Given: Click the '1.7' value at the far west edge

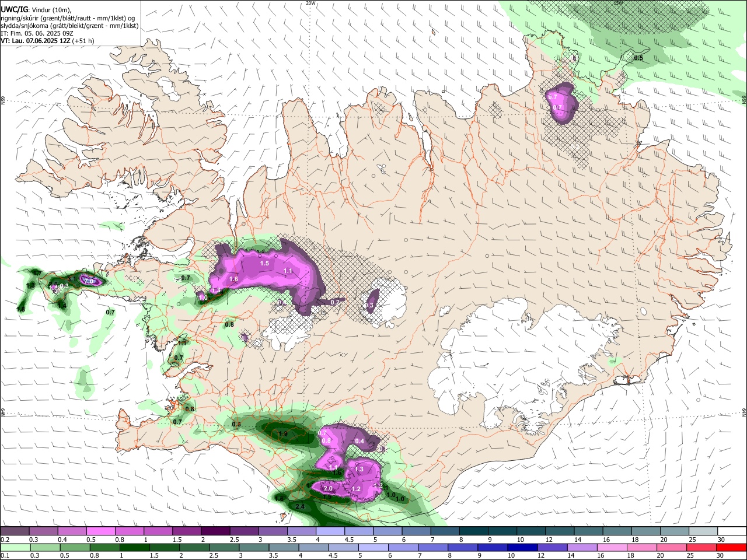Looking at the screenshot, I should click(37, 272).
